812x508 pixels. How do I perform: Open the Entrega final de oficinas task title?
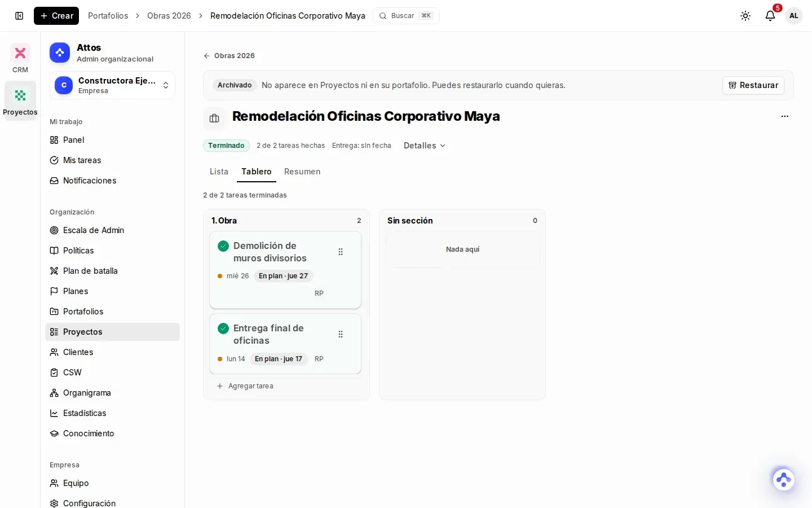pos(268,334)
